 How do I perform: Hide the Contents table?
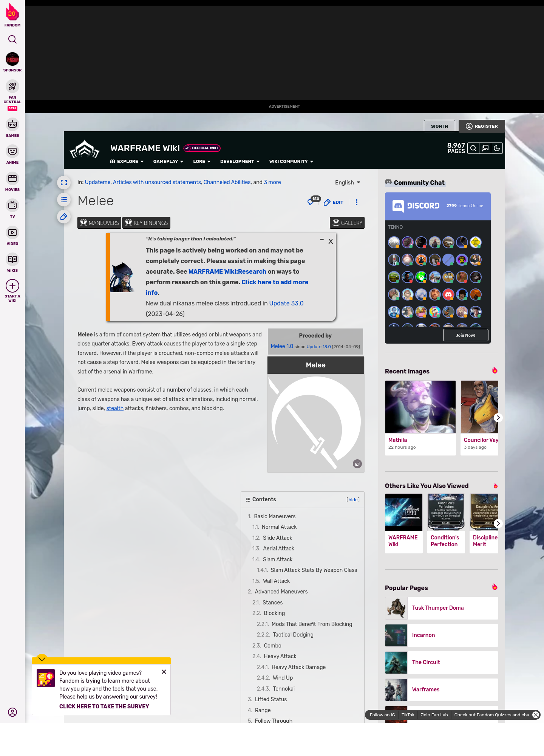point(353,500)
